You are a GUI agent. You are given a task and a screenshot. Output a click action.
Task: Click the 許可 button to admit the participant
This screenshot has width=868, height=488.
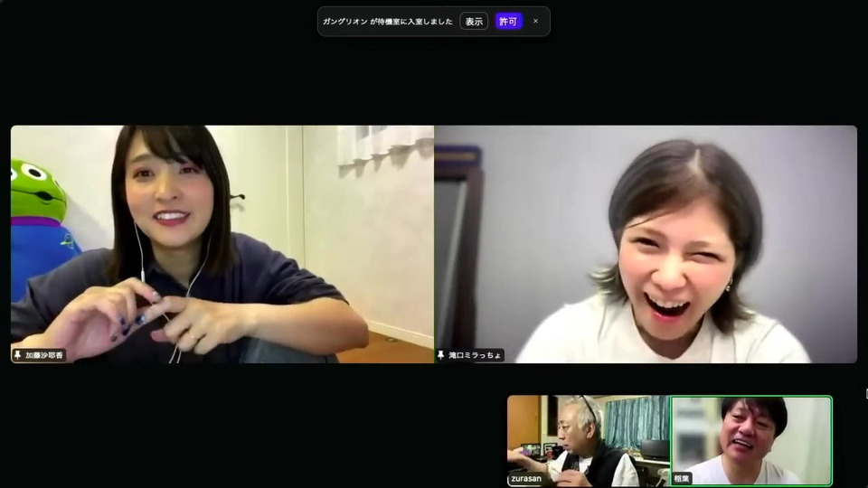pos(508,22)
